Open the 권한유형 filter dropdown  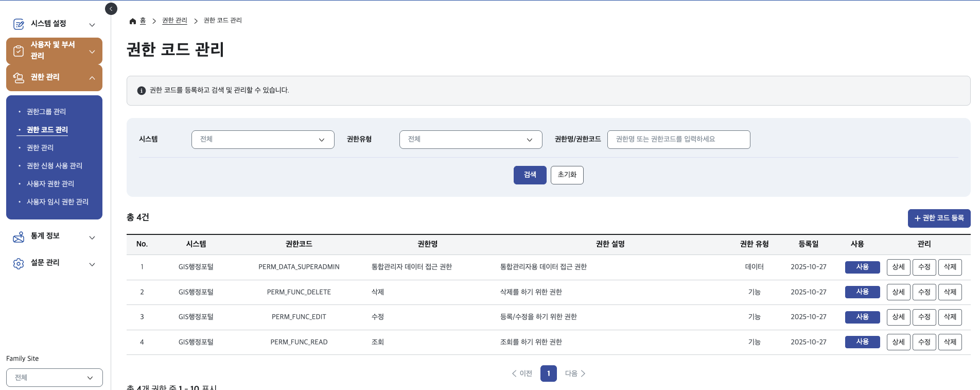[x=470, y=140]
